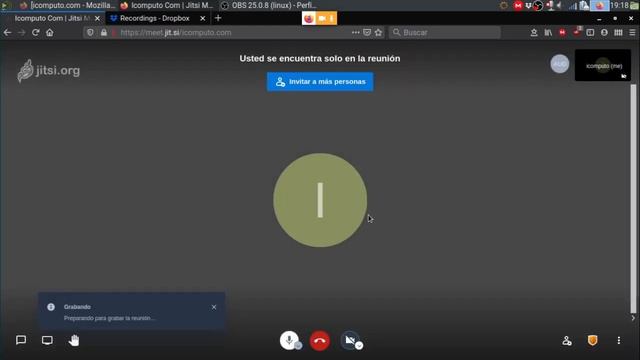This screenshot has height=360, width=640.
Task: Reload the current page
Action: (x=36, y=33)
